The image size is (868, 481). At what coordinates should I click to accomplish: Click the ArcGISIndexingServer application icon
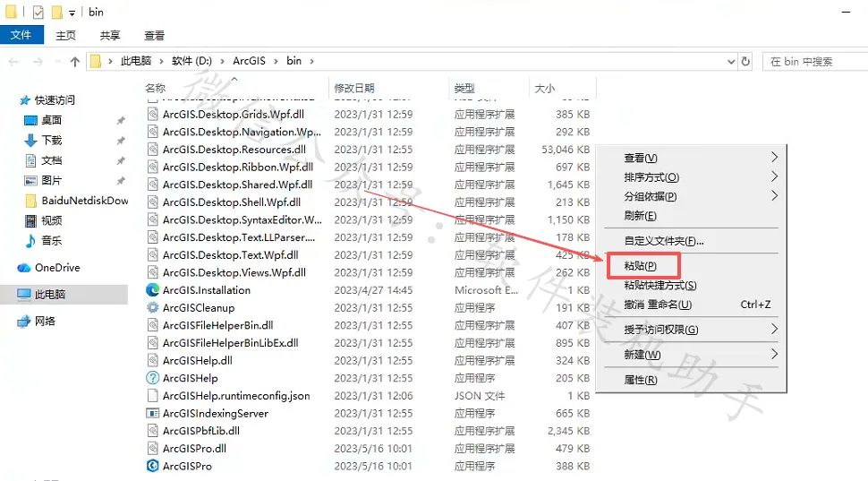point(152,414)
